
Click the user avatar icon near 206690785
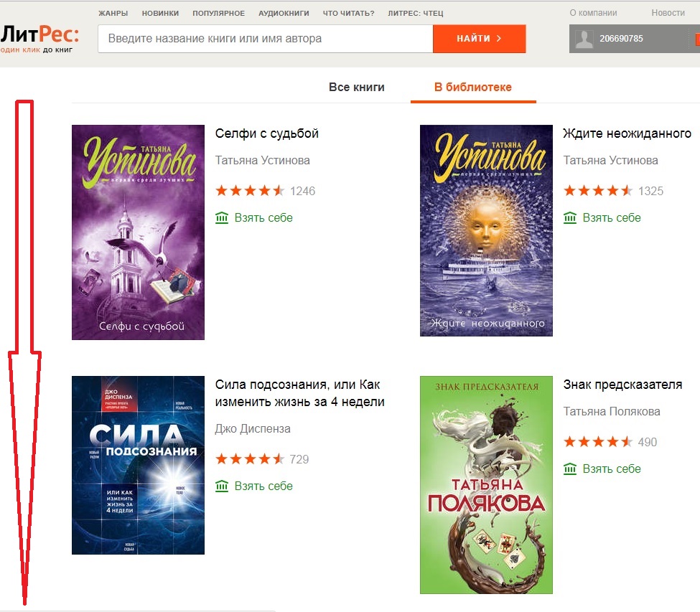pos(584,39)
